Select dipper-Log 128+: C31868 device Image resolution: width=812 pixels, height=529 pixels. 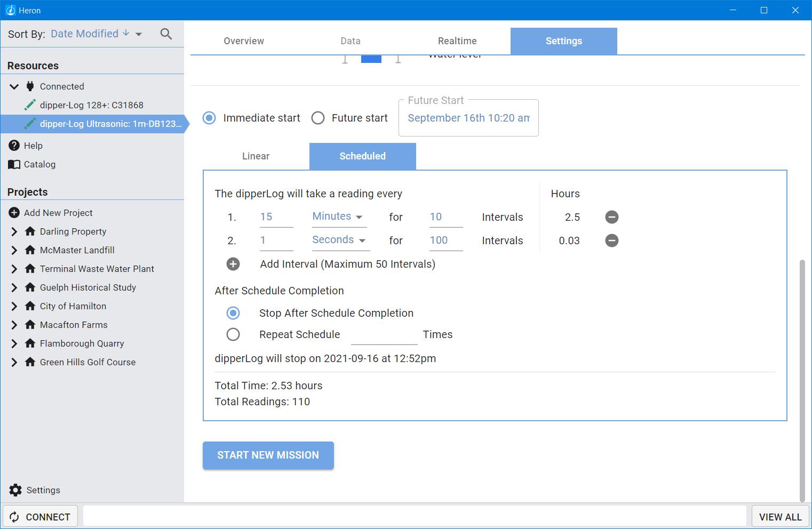click(x=92, y=105)
